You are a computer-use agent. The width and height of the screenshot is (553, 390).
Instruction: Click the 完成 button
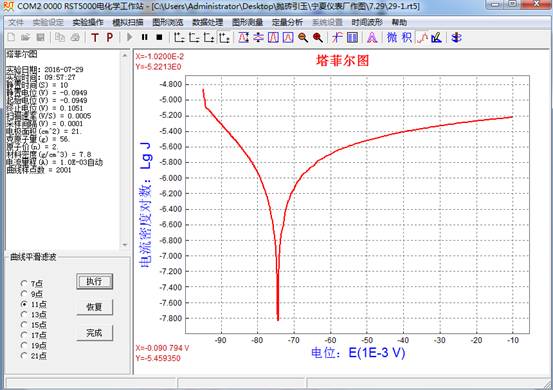coord(95,333)
